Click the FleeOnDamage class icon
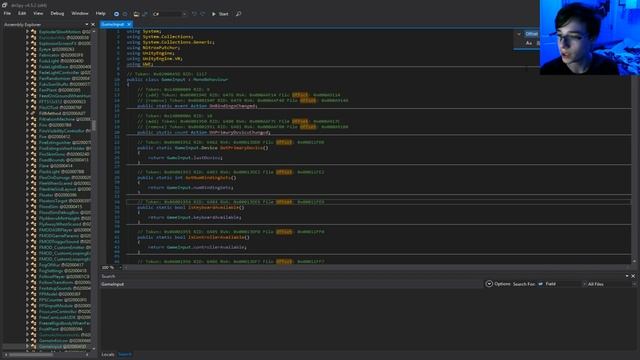The height and width of the screenshot is (360, 640). (x=33, y=178)
